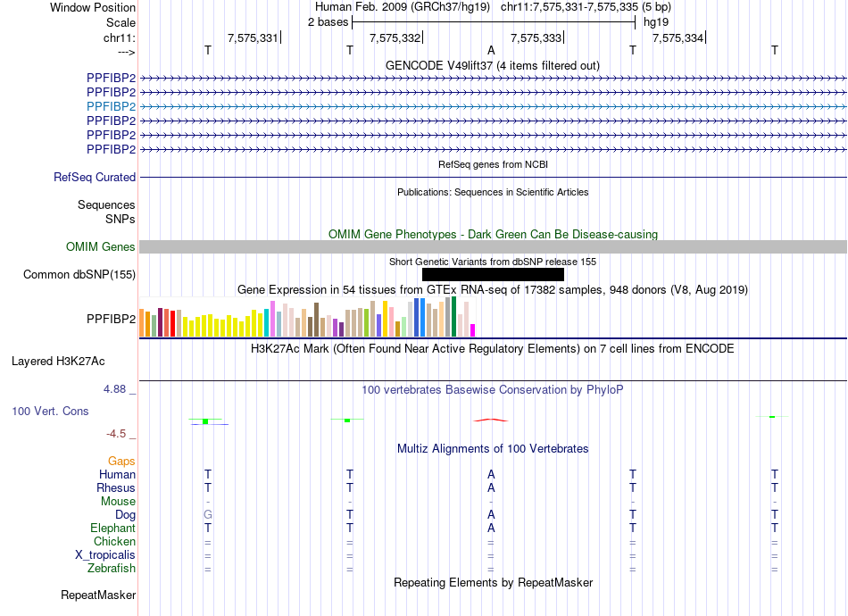Click the 7,575,333 position marker
The width and height of the screenshot is (848, 616).
point(537,37)
